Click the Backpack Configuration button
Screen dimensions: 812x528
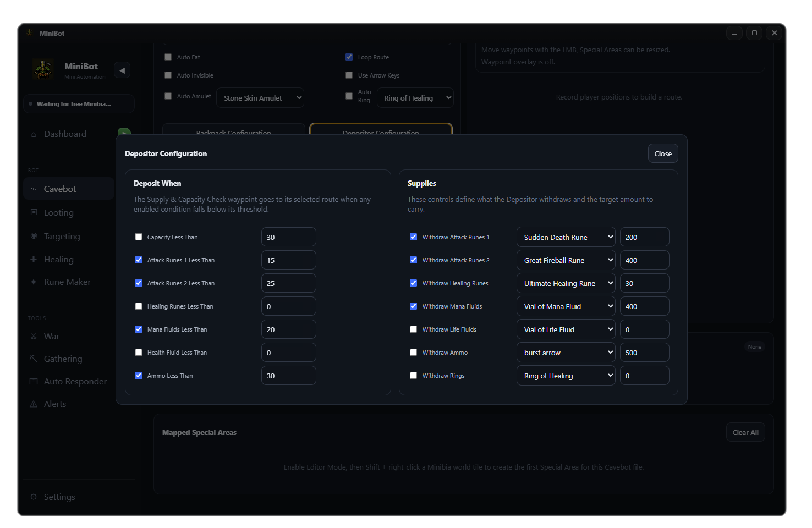point(234,130)
